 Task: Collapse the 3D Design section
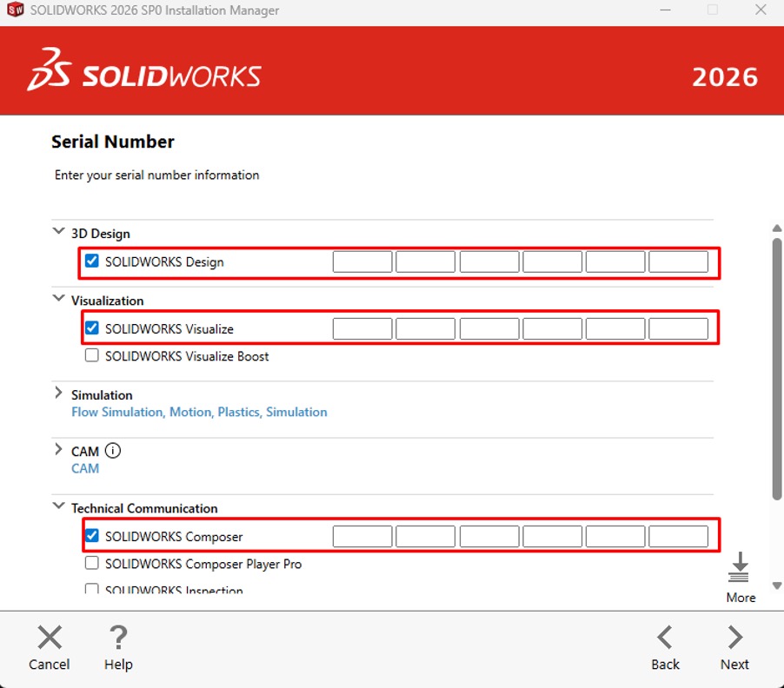click(x=58, y=231)
